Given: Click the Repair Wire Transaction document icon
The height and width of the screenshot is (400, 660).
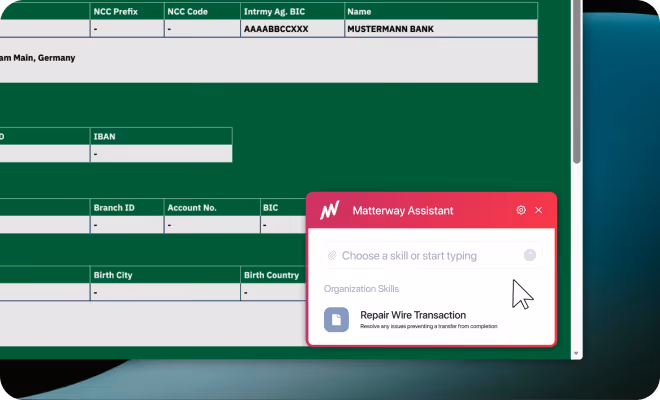Looking at the screenshot, I should (x=336, y=320).
